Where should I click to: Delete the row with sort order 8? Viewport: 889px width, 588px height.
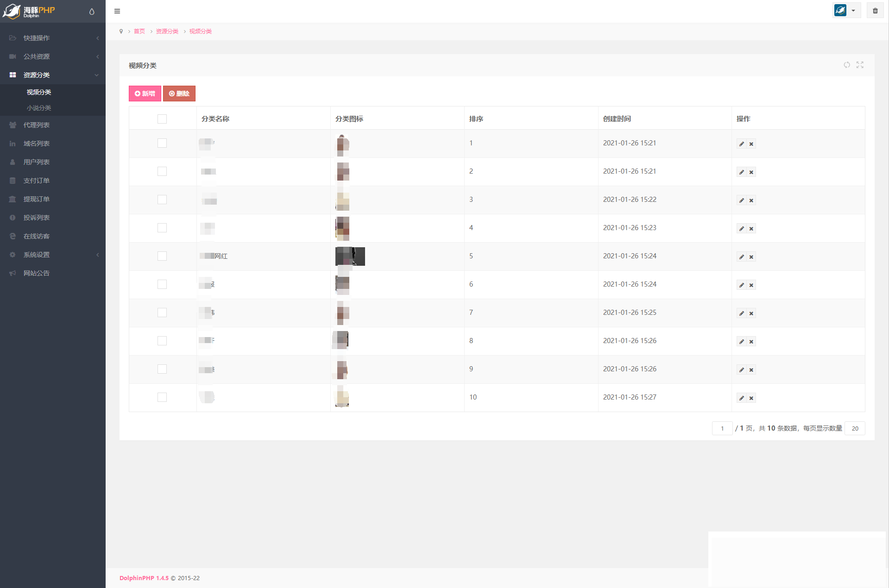click(751, 342)
